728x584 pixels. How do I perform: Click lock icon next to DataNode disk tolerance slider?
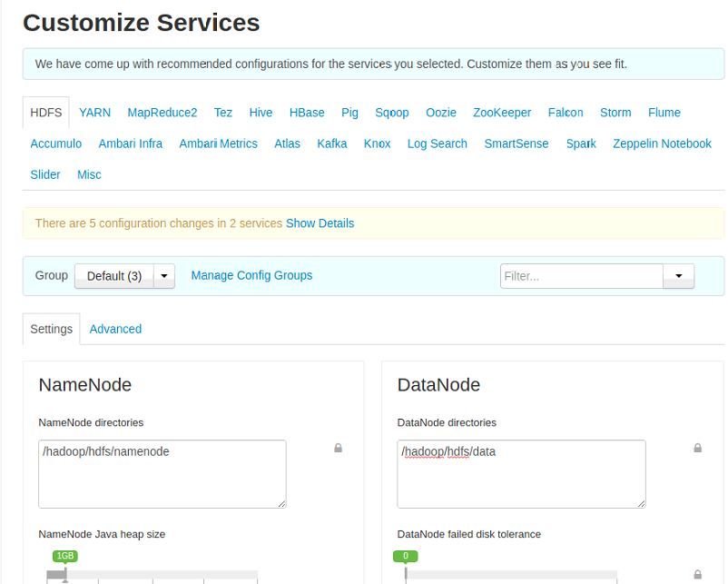[697, 574]
